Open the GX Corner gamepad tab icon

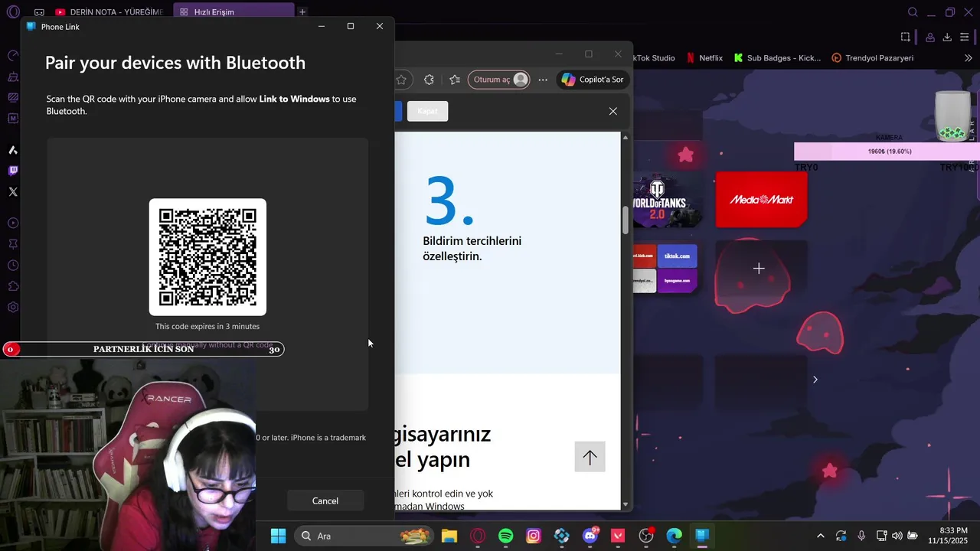[x=39, y=12]
